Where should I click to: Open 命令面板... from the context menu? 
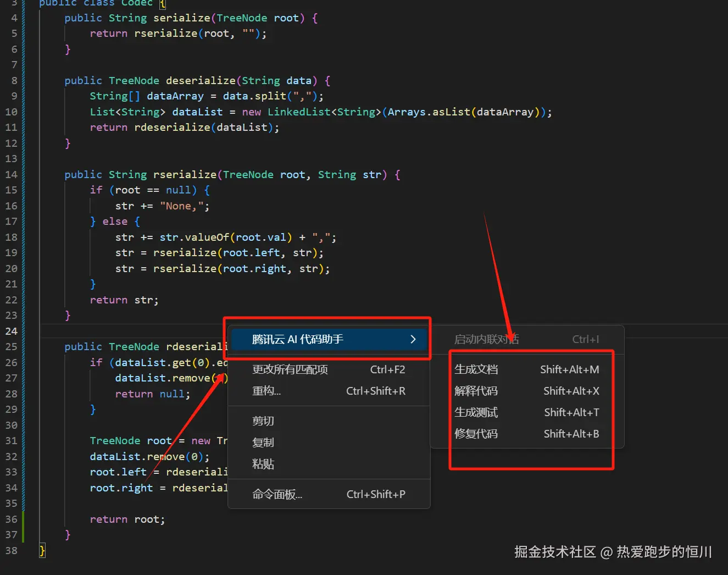point(329,494)
